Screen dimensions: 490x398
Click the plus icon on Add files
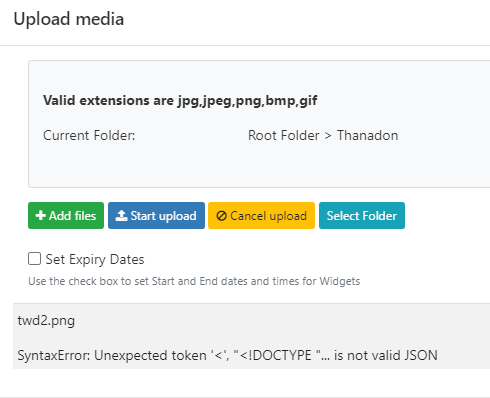tap(40, 216)
